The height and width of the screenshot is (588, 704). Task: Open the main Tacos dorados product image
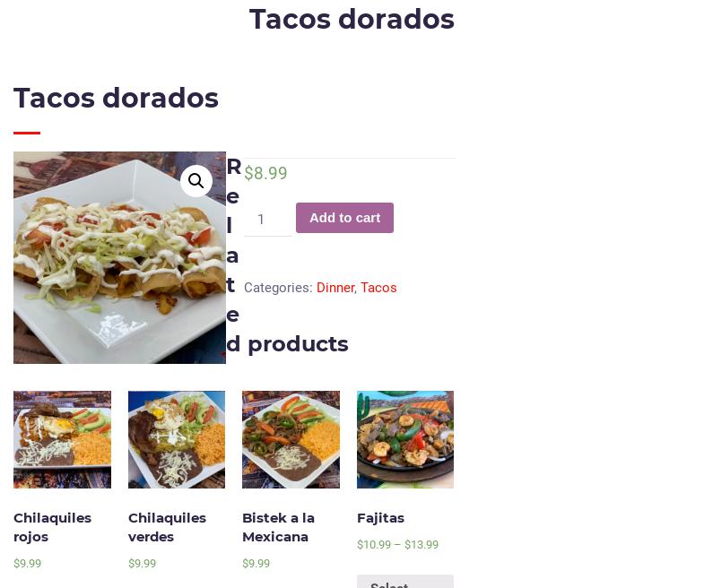119,257
